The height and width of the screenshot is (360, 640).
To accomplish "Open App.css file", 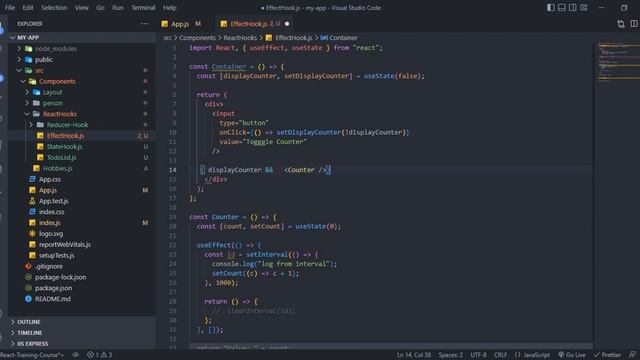I will click(x=82, y=179).
